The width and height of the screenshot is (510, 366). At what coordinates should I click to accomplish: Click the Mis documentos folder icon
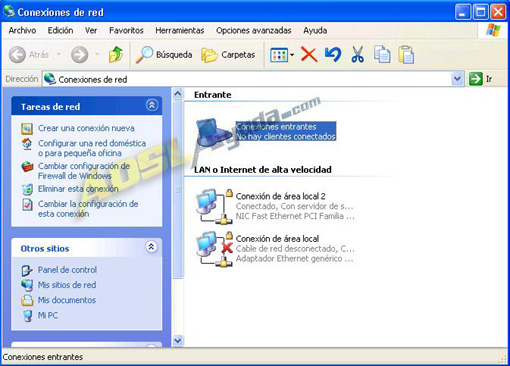click(x=27, y=300)
